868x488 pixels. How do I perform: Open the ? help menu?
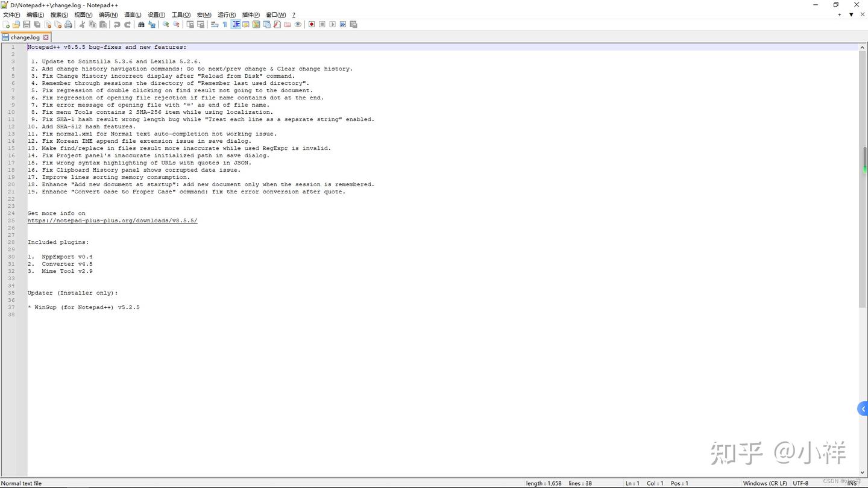pos(294,15)
